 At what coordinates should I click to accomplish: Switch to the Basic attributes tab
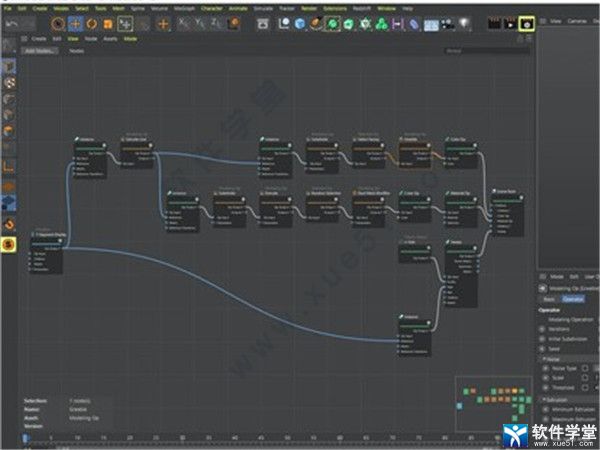coord(549,299)
